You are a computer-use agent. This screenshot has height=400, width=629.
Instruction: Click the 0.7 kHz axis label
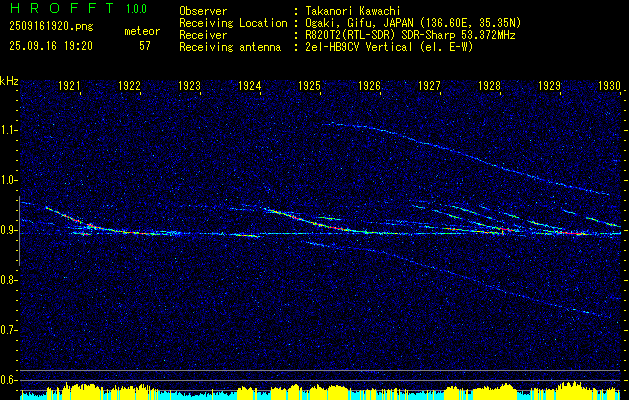[8, 330]
